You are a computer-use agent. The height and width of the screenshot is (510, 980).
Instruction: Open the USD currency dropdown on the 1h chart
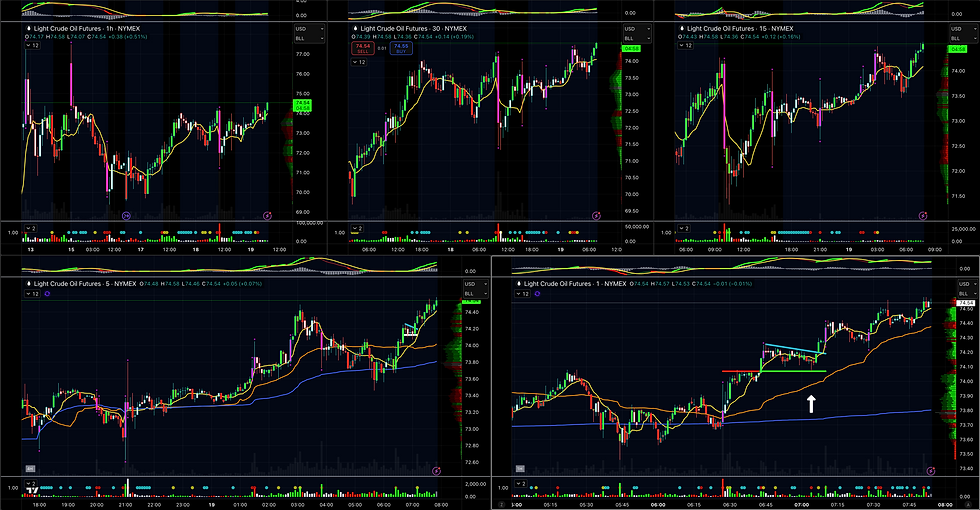point(309,29)
